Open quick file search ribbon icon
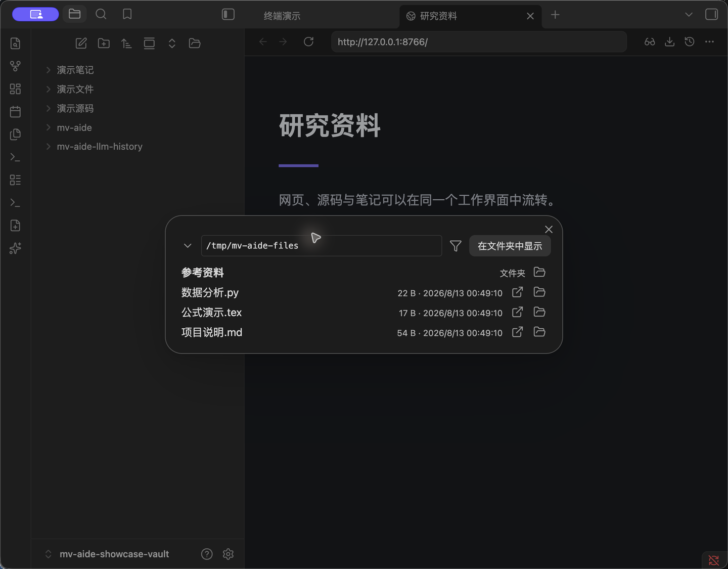728x569 pixels. coord(15,43)
